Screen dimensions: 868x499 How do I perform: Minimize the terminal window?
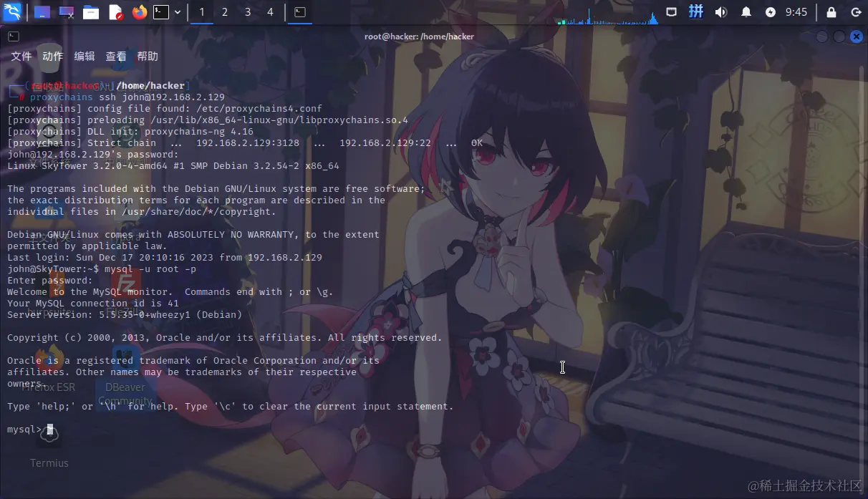(x=821, y=37)
